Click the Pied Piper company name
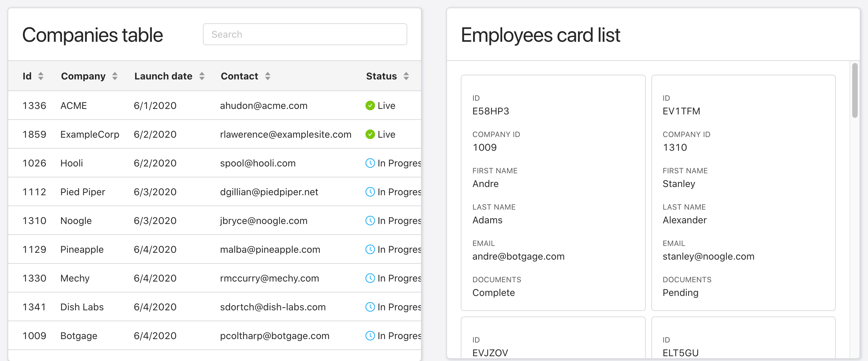The image size is (868, 361). 83,192
